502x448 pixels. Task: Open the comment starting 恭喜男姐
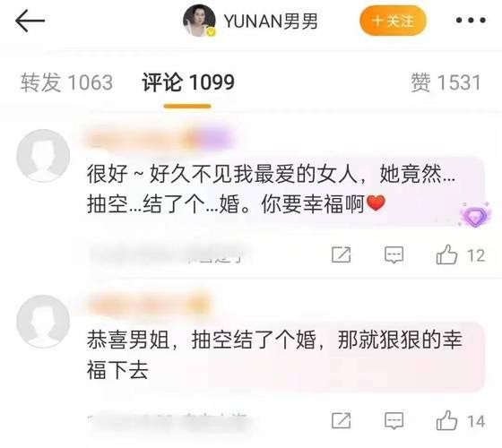(274, 355)
